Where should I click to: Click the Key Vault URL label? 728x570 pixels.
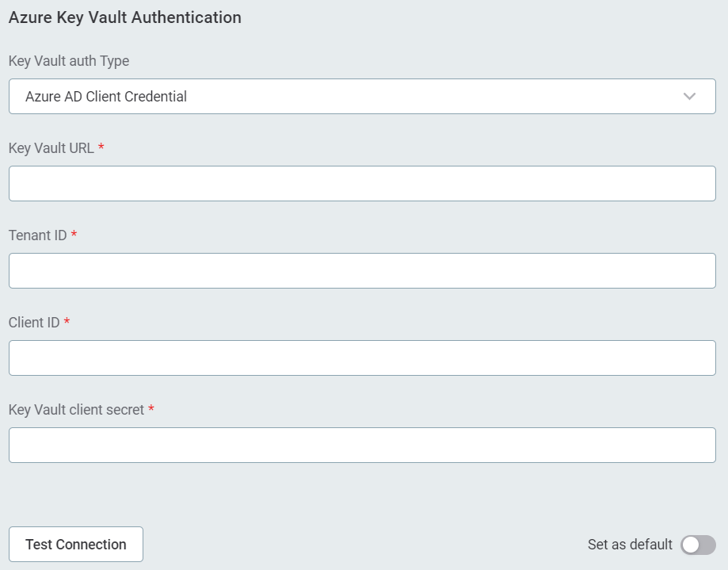51,148
